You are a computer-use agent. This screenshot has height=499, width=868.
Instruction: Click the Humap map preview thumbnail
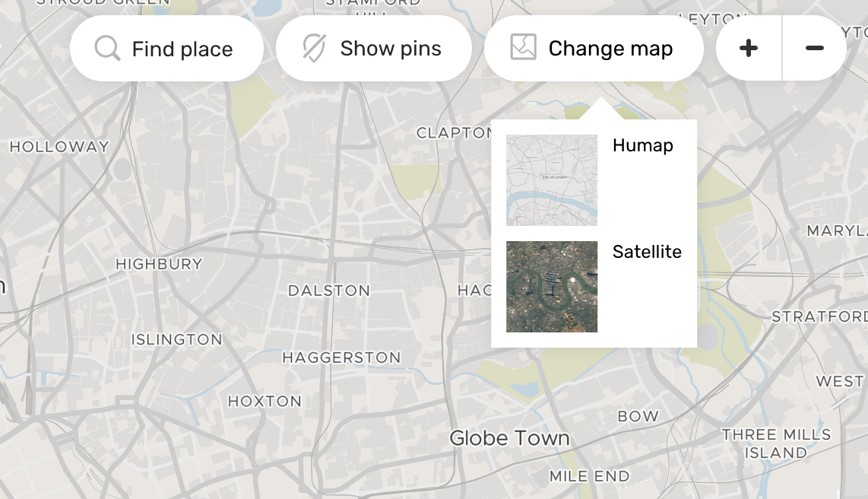(x=552, y=180)
